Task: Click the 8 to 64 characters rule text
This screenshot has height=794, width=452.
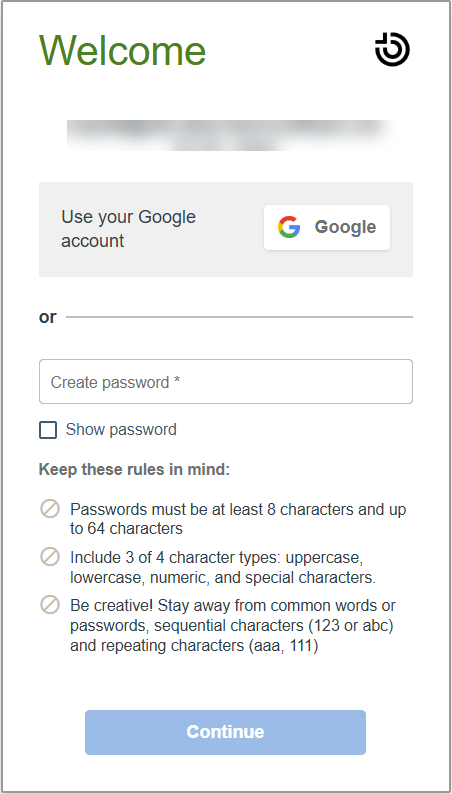Action: point(238,519)
